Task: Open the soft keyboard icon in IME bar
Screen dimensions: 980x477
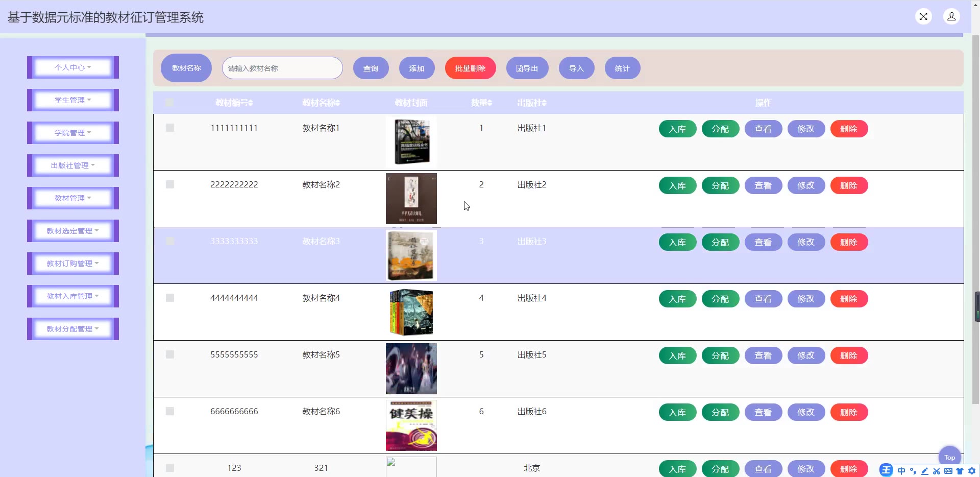Action: point(948,471)
